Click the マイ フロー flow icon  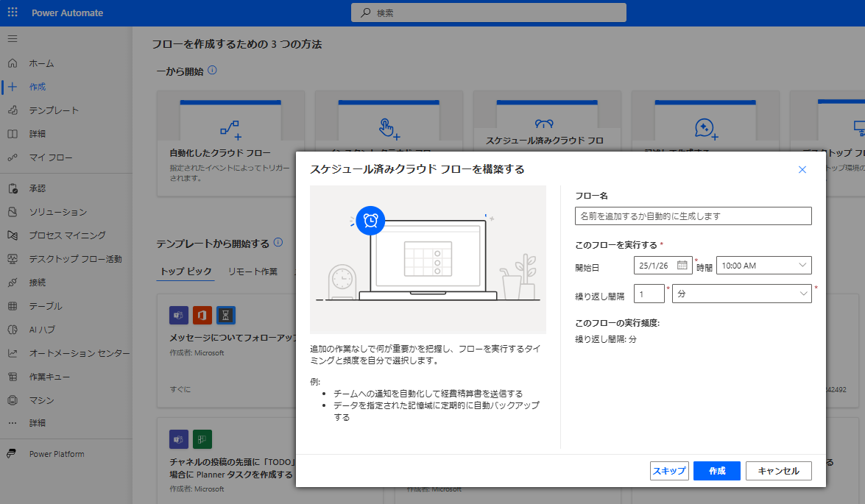point(13,157)
